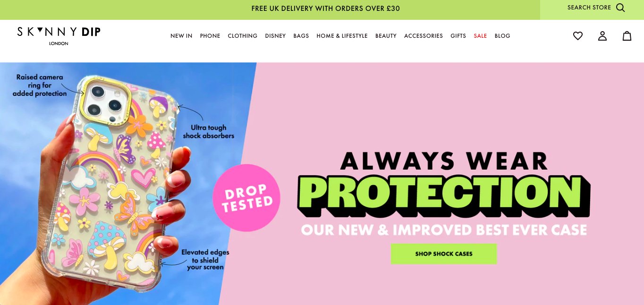The image size is (644, 305).
Task: Open the wishlist heart icon
Action: pos(578,36)
